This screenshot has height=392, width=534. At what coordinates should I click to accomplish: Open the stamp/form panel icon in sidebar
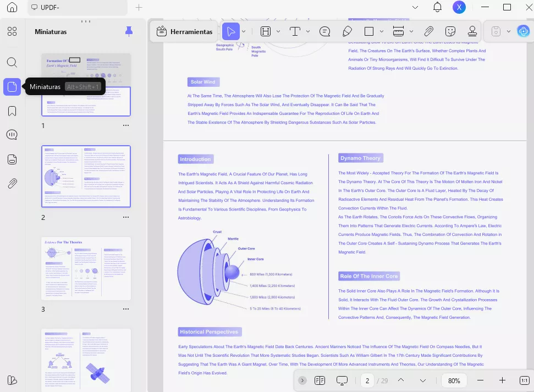click(x=12, y=159)
